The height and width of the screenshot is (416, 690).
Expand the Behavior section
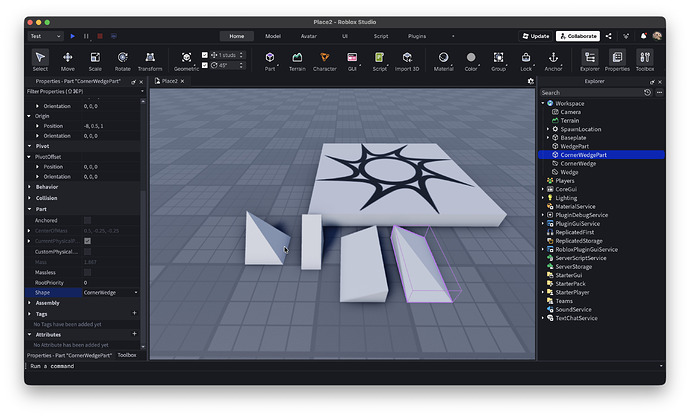[x=29, y=187]
